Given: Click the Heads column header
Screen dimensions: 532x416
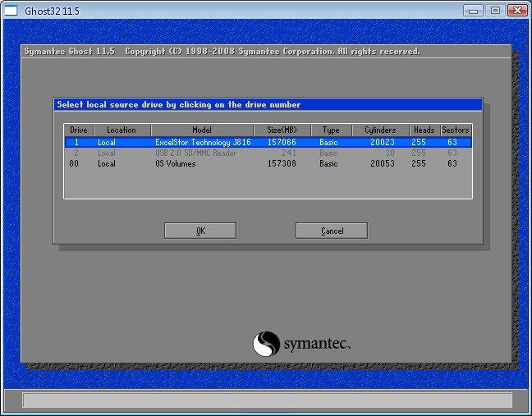Looking at the screenshot, I should (x=424, y=130).
